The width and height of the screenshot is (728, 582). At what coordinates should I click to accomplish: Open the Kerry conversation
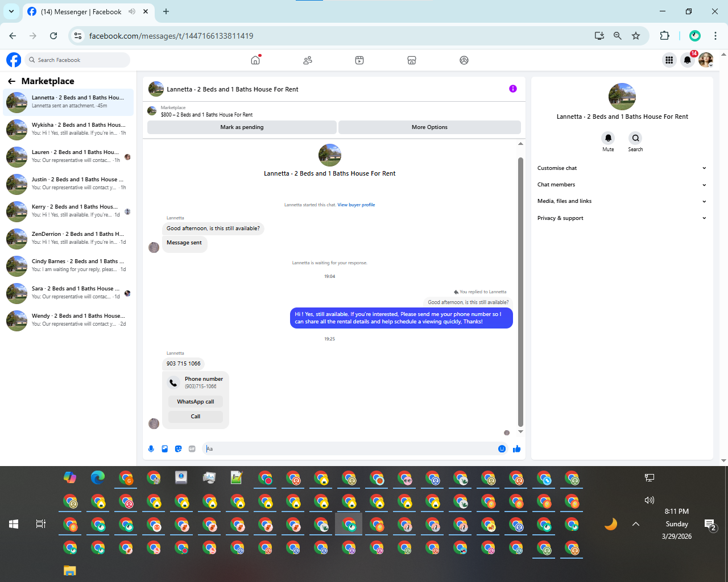(68, 211)
